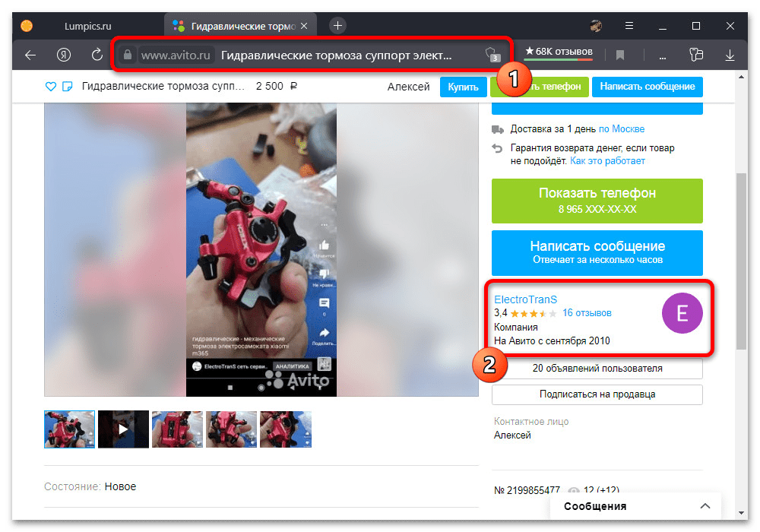Open a new browser tab

click(337, 25)
